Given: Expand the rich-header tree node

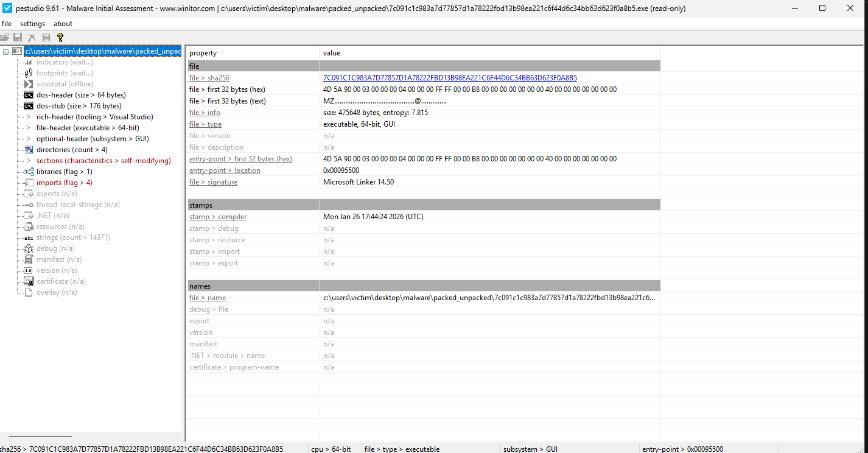Looking at the screenshot, I should (x=28, y=117).
